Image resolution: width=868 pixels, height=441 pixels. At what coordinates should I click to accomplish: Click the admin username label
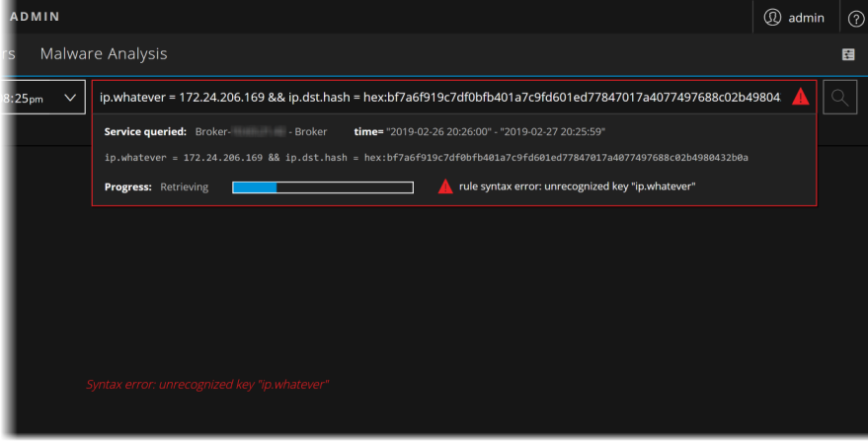coord(806,19)
